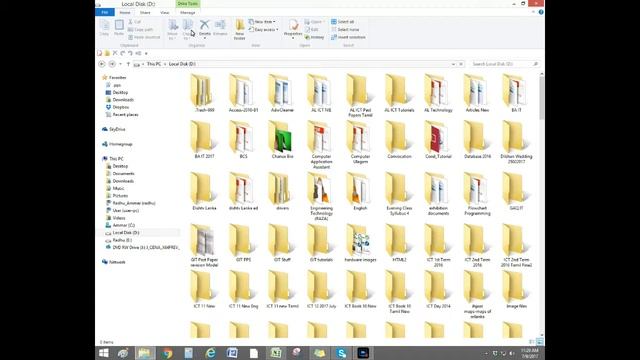640x360 pixels.
Task: Click Paste shortcut in the Clipboard group
Action: coord(144,37)
